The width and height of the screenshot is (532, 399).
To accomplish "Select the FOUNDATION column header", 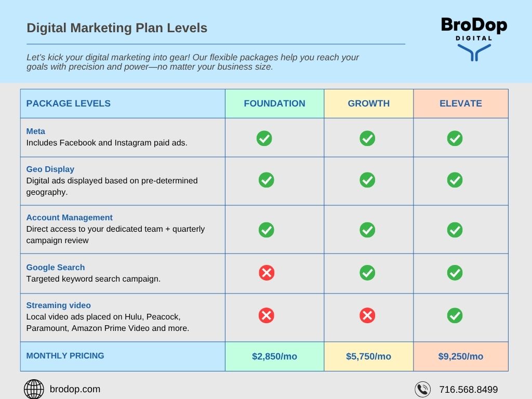I will pos(274,103).
